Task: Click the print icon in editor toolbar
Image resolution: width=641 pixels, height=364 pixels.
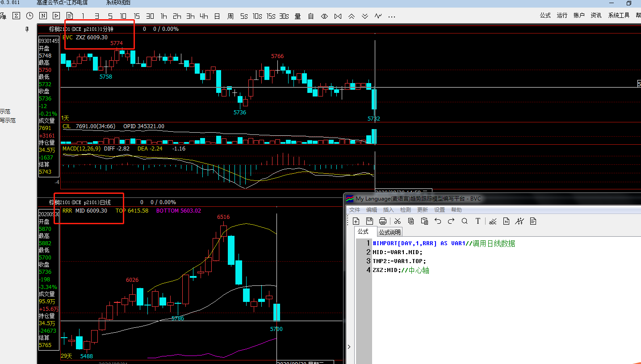Action: pyautogui.click(x=383, y=221)
